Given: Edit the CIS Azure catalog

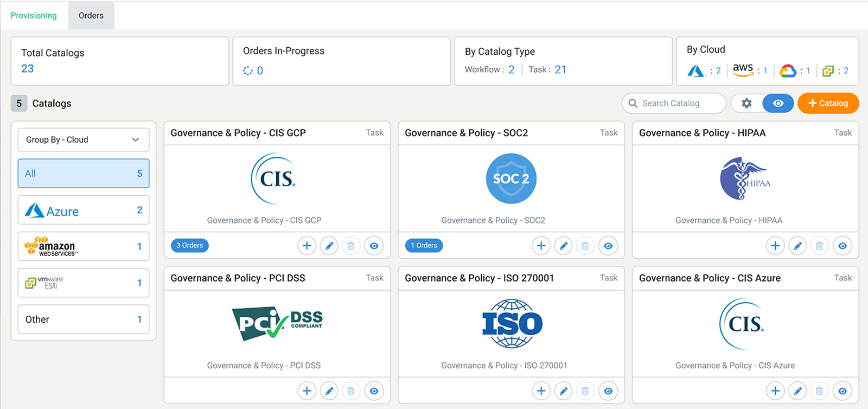Looking at the screenshot, I should point(797,391).
